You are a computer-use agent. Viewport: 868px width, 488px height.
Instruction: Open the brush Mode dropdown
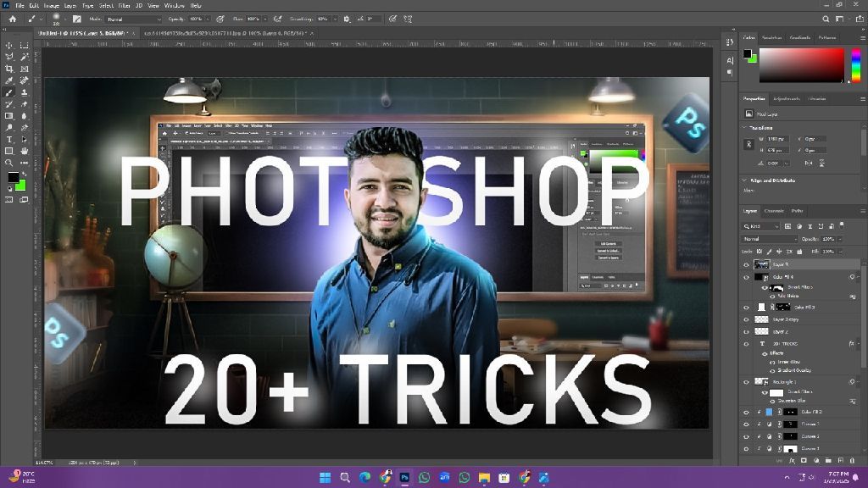[134, 18]
